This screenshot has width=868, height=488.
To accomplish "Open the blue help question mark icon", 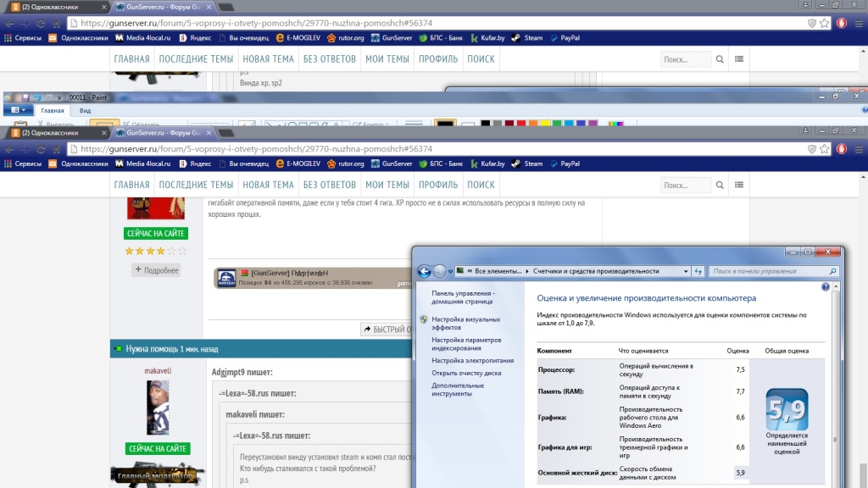I will (x=825, y=288).
